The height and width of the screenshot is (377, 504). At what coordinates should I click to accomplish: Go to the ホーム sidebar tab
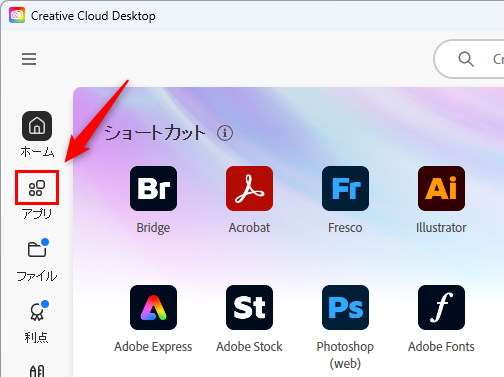[37, 134]
